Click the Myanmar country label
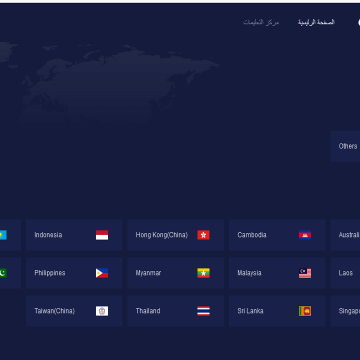 click(x=148, y=273)
